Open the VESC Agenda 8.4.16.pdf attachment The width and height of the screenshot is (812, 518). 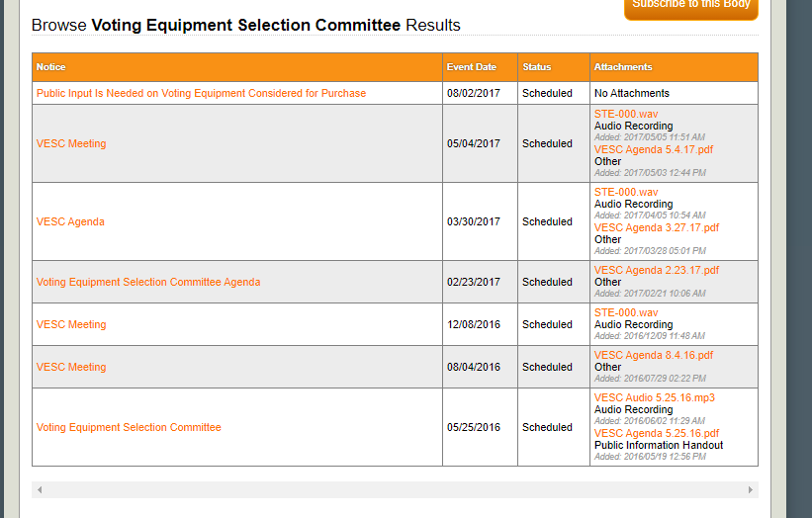coord(653,355)
